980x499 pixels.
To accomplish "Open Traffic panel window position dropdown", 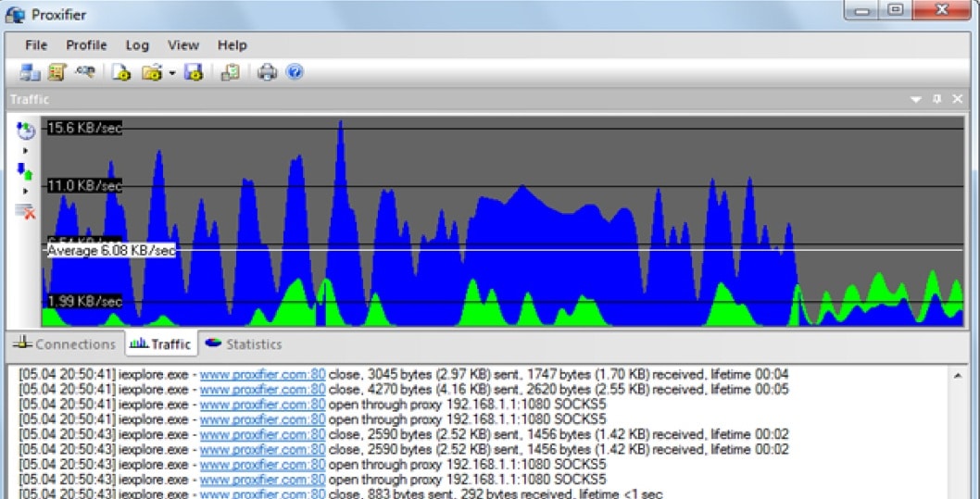I will (x=916, y=99).
